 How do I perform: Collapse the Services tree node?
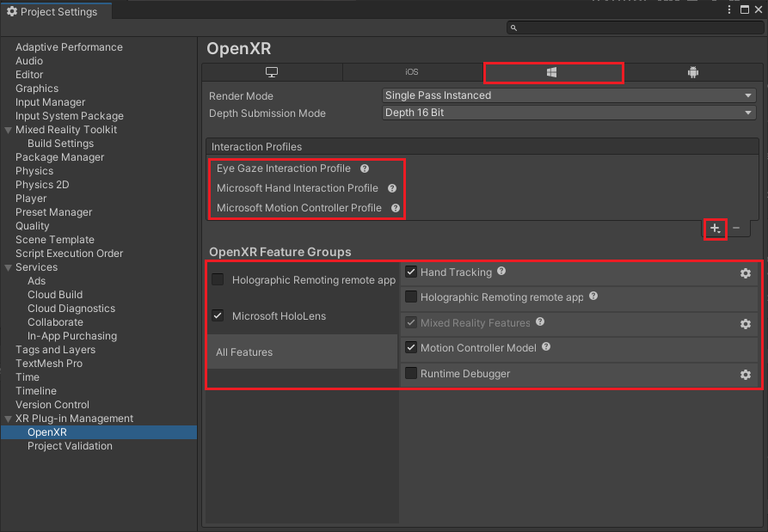click(x=8, y=267)
